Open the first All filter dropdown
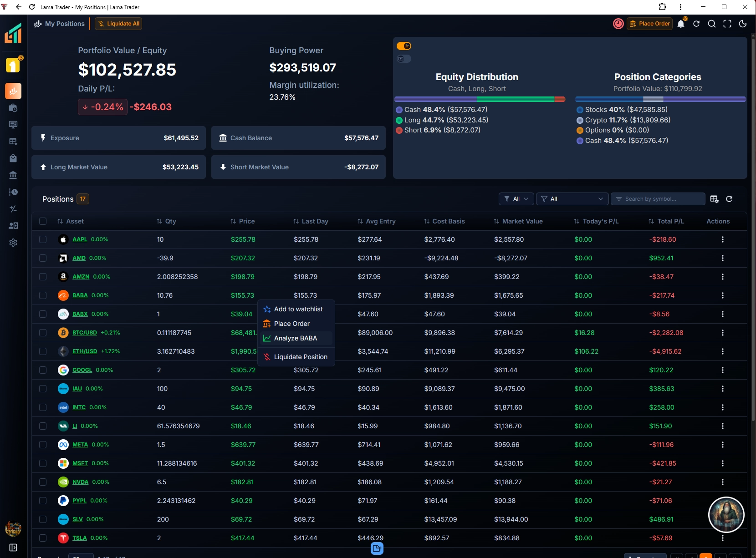This screenshot has height=558, width=756. [x=516, y=199]
